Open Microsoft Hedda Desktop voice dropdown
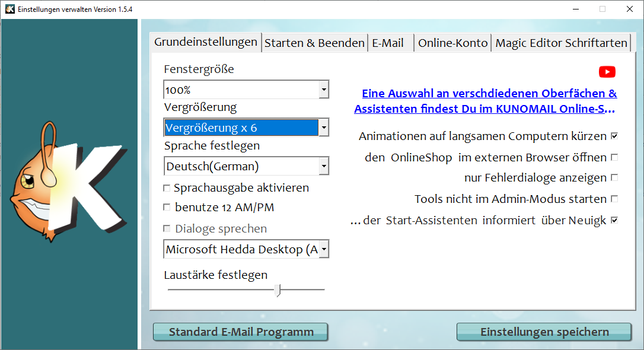644x350 pixels. 323,250
